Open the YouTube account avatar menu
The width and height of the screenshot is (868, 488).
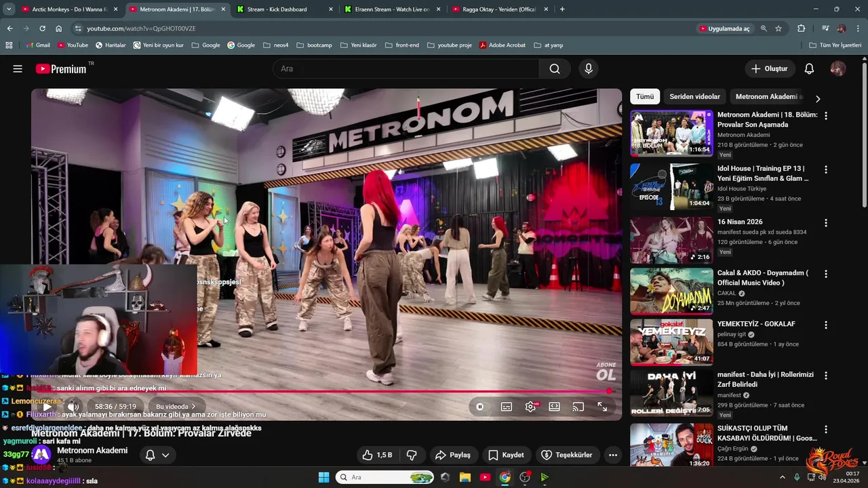coord(838,68)
